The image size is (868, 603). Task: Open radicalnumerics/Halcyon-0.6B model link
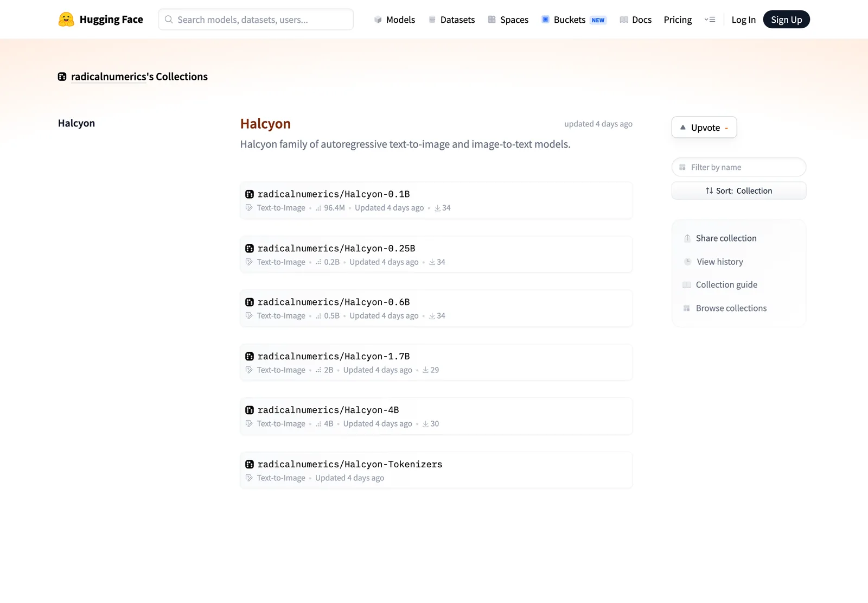334,302
